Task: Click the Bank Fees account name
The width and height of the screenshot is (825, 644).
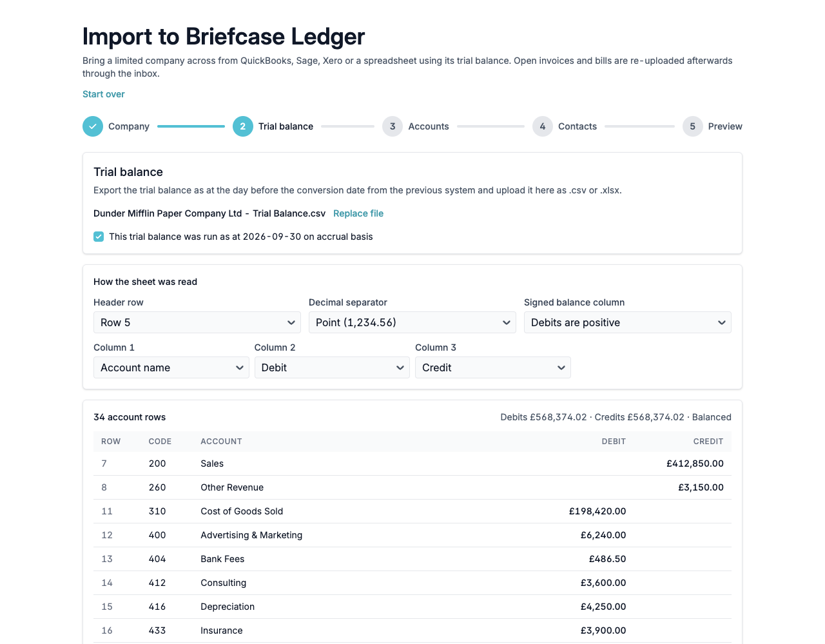Action: pos(222,559)
